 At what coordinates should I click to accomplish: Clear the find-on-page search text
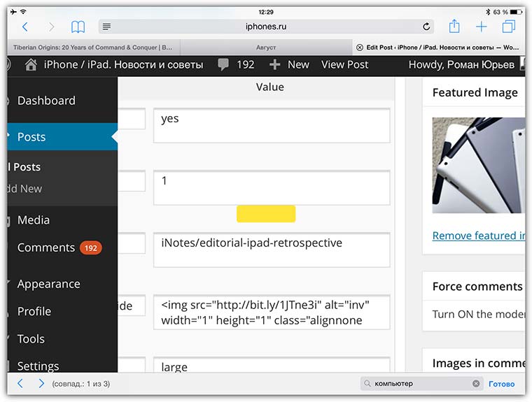[x=476, y=384]
